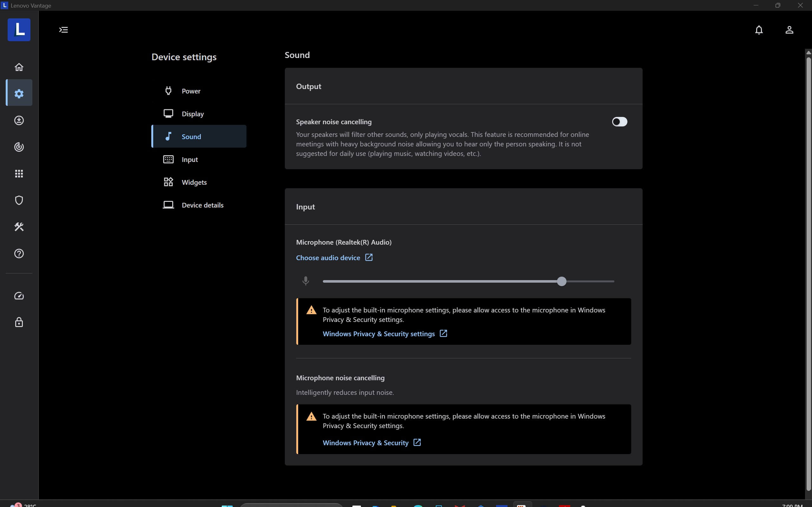Click the download updates sidebar icon
The image size is (812, 507).
19,120
